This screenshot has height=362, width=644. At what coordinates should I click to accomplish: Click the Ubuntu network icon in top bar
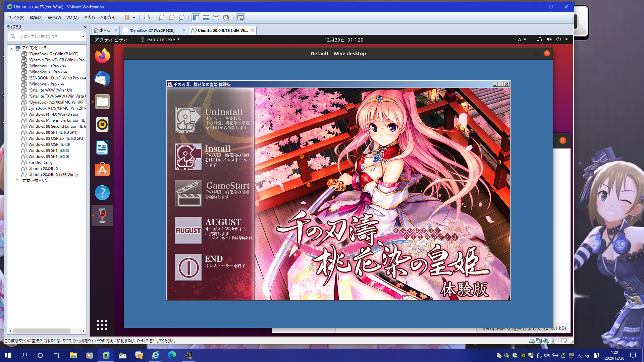pyautogui.click(x=540, y=40)
